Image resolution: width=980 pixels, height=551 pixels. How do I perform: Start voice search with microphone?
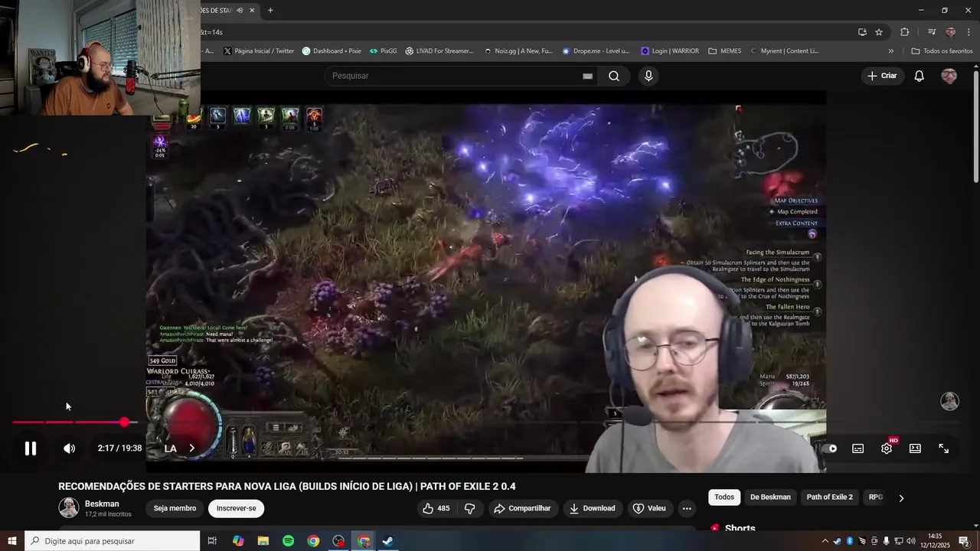pyautogui.click(x=648, y=76)
